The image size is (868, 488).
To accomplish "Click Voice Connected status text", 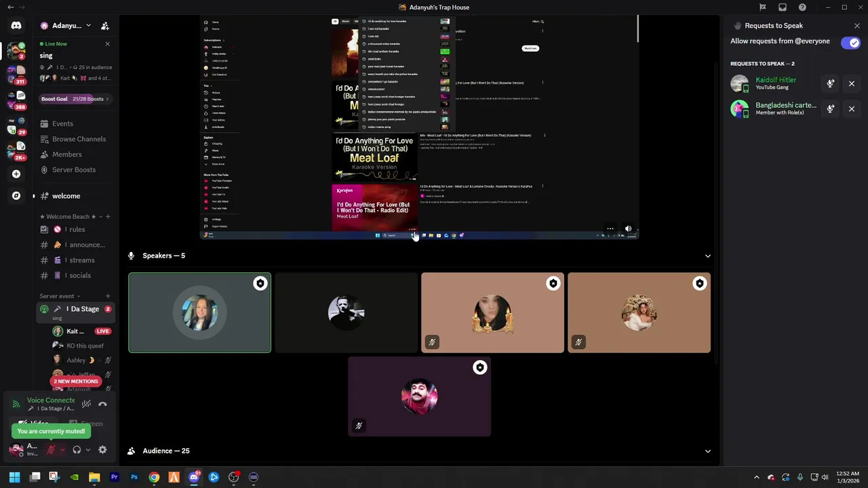I will (52, 401).
